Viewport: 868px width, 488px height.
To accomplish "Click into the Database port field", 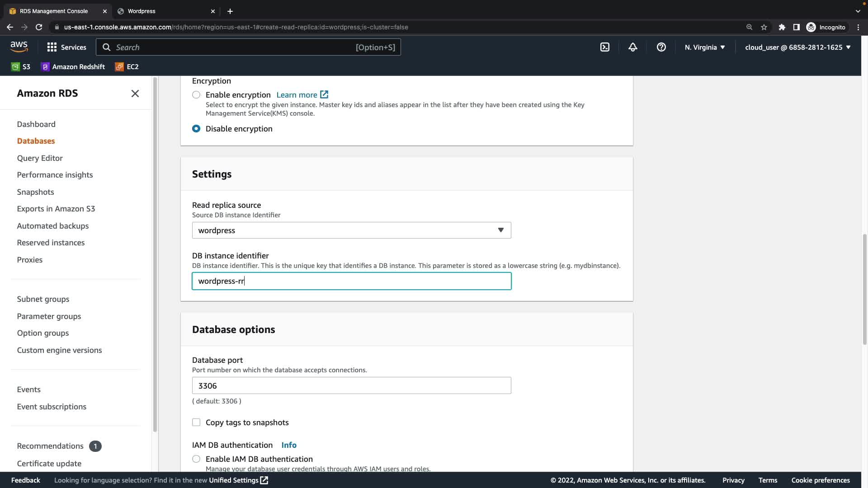I will click(x=351, y=386).
